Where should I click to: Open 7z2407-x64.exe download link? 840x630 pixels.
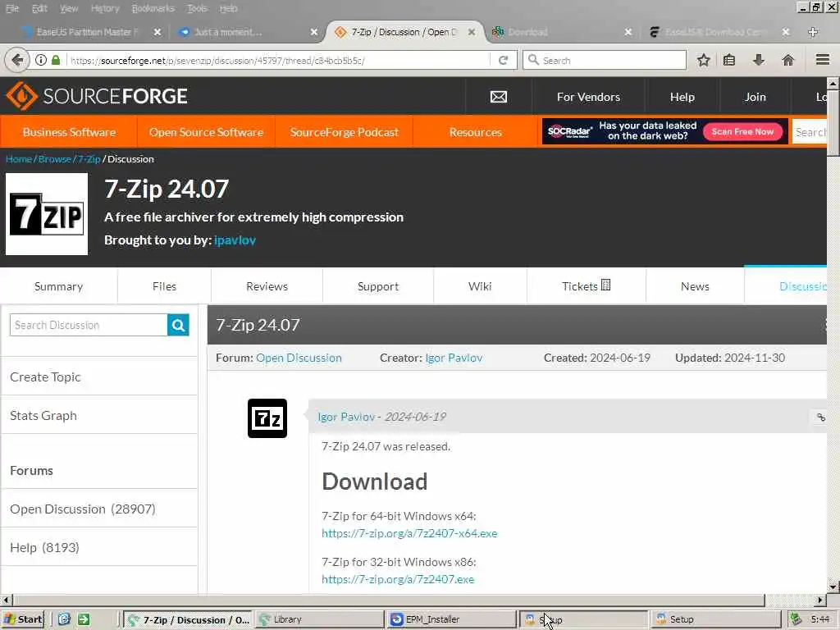tap(409, 533)
